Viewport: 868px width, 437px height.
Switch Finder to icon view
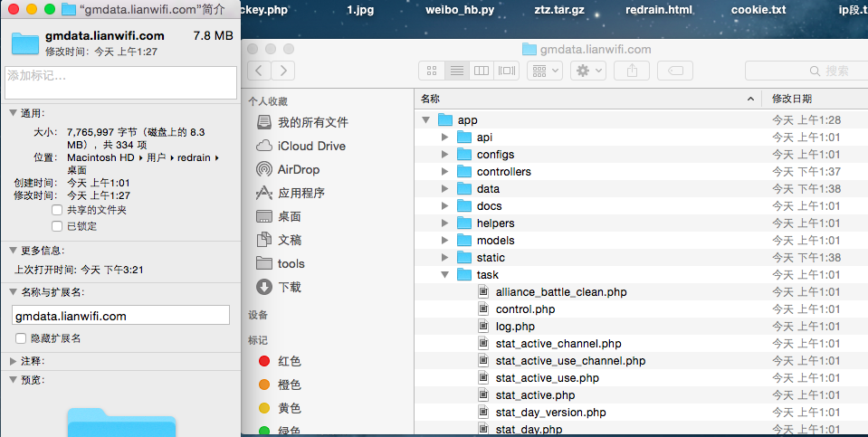[x=432, y=71]
